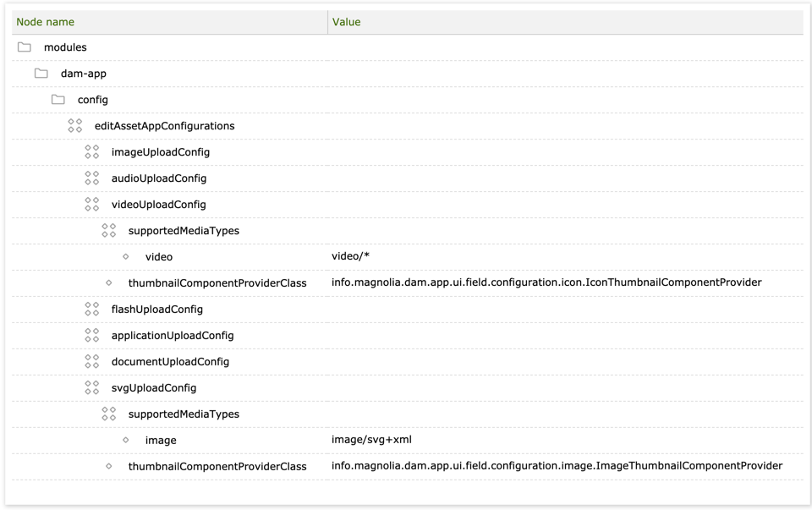Select the videoUploadConfig tree node

point(158,205)
